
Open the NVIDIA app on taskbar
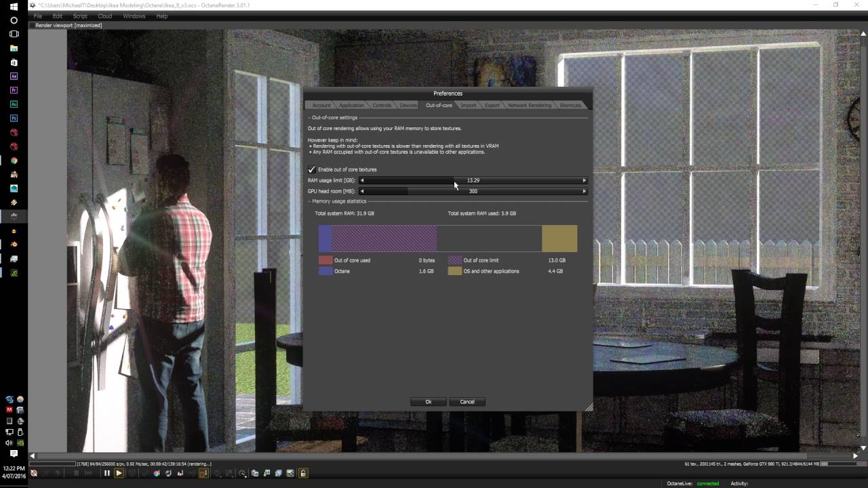point(14,273)
